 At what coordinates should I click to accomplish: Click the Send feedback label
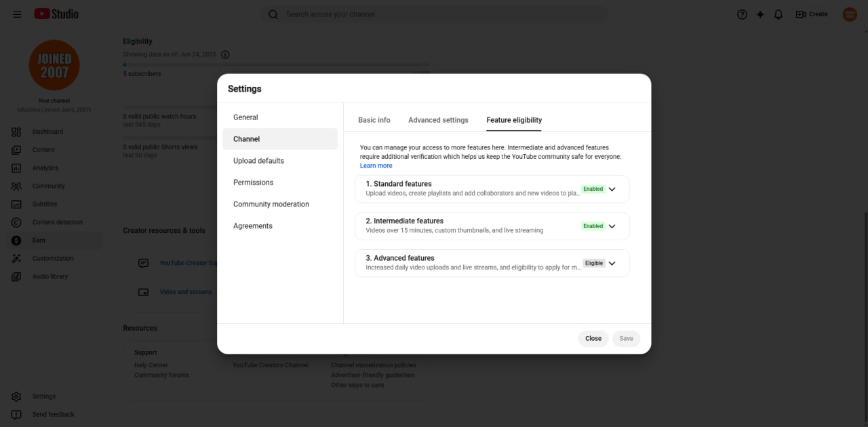(54, 415)
